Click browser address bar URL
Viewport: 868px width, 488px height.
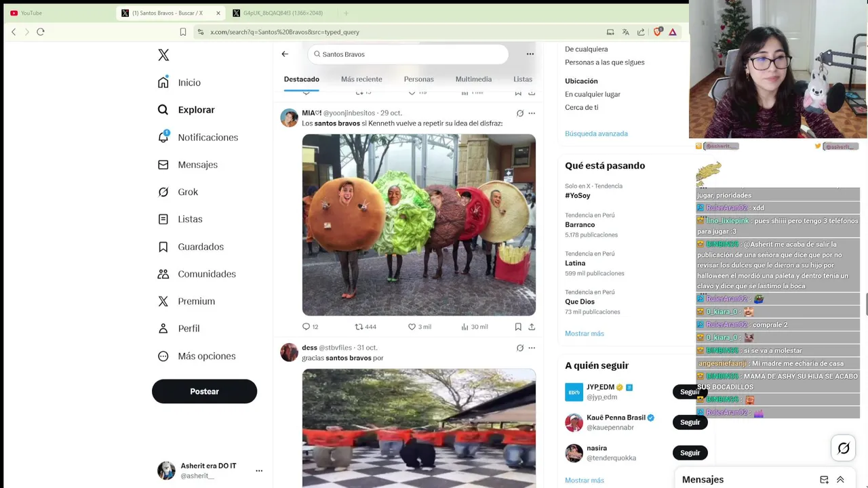[285, 32]
